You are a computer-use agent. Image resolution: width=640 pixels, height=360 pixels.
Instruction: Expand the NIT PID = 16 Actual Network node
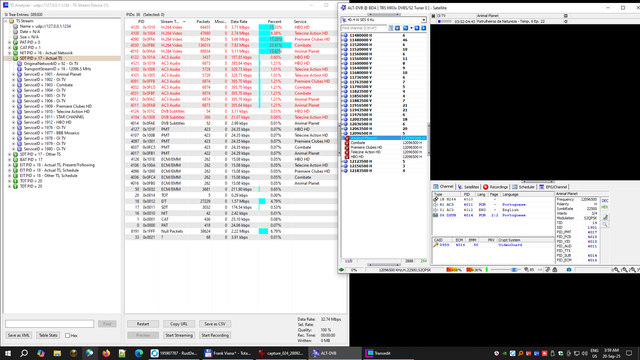[x=10, y=53]
